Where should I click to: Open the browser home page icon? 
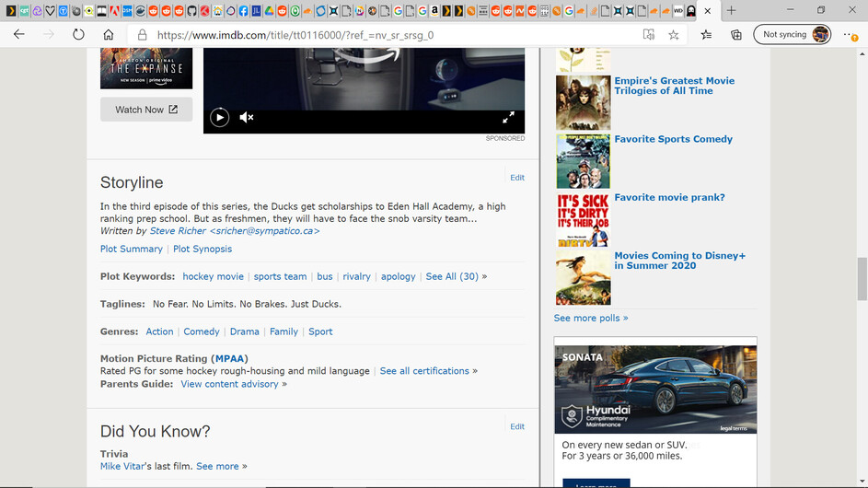(109, 34)
